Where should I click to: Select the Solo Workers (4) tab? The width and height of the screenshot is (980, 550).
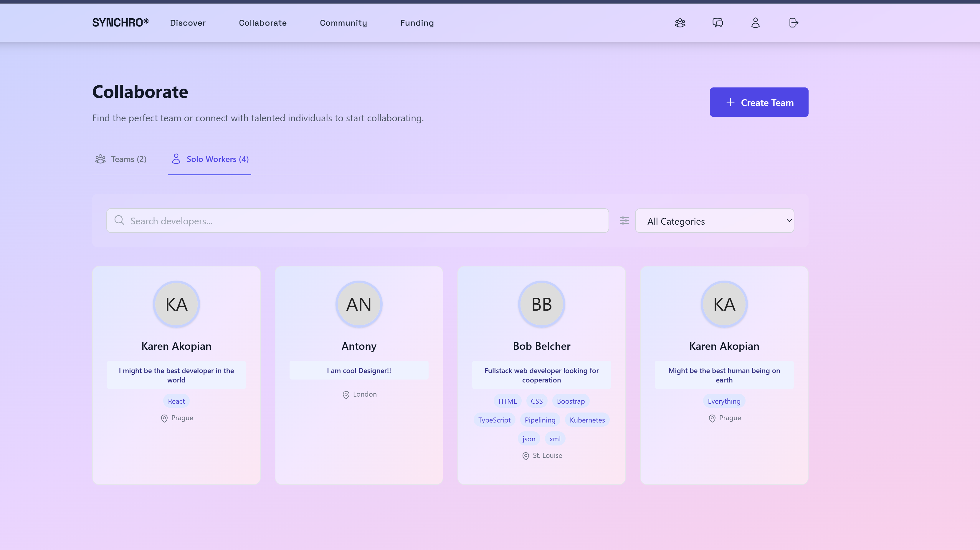[x=210, y=159]
